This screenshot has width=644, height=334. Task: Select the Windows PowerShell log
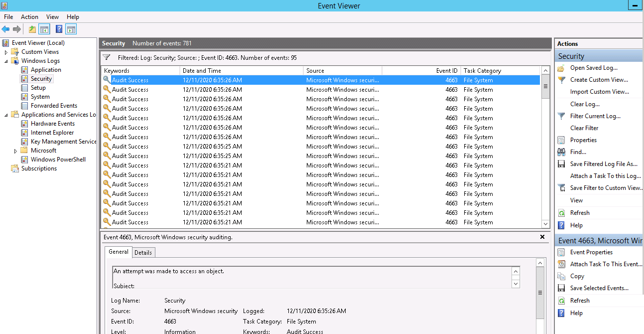58,160
